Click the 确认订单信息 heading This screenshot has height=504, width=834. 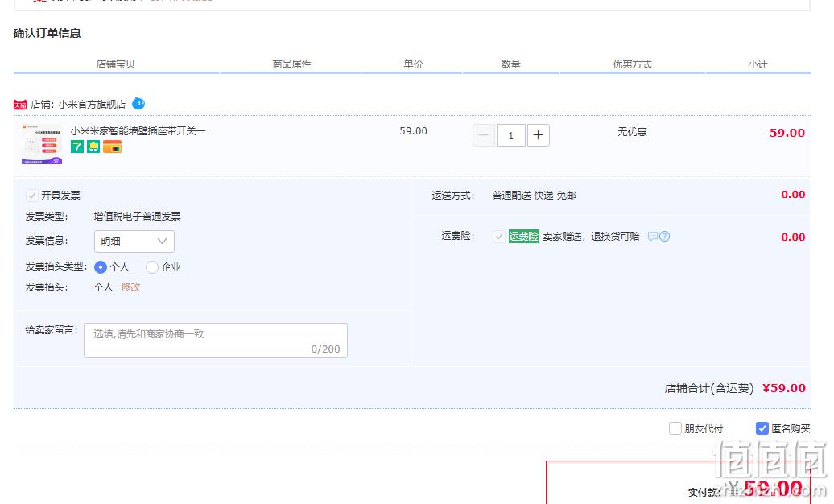47,34
